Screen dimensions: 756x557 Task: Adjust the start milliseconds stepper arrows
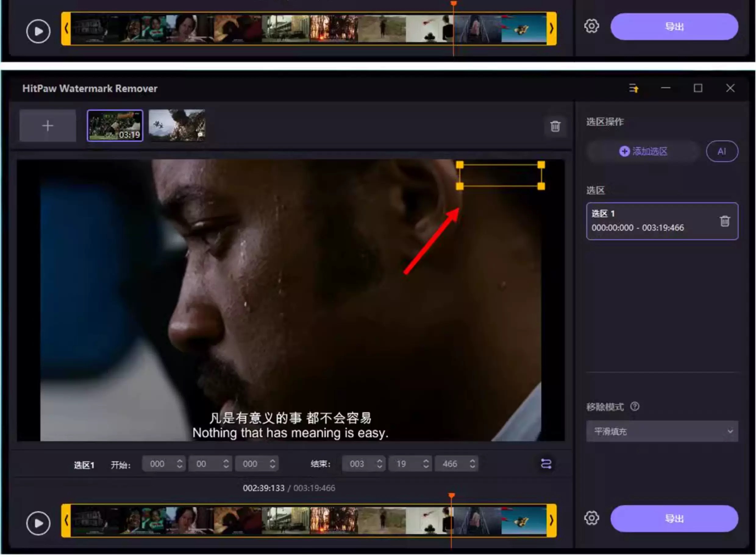pyautogui.click(x=273, y=464)
